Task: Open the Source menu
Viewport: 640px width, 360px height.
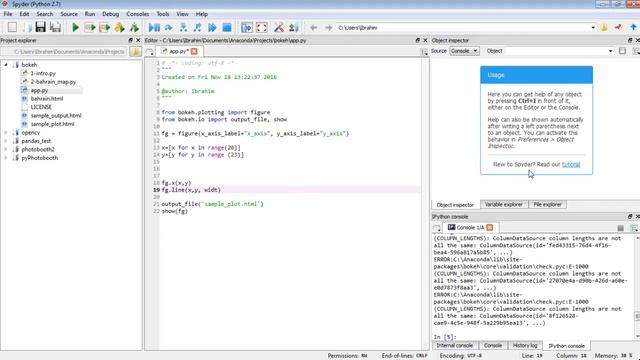Action: pos(69,14)
